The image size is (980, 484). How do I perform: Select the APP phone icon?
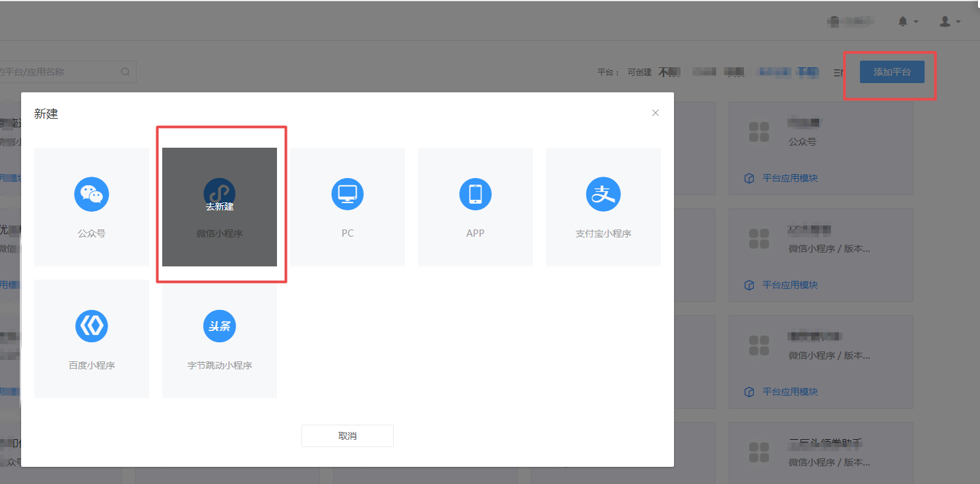(x=475, y=194)
